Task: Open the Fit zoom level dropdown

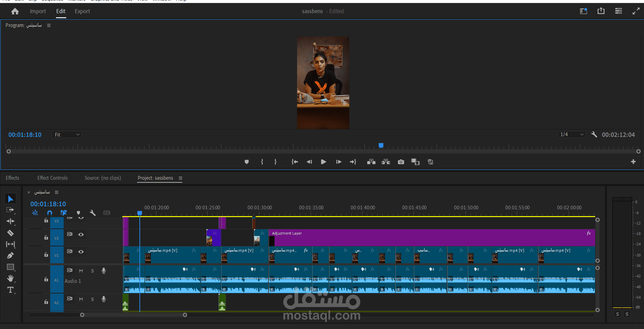Action: [67, 134]
